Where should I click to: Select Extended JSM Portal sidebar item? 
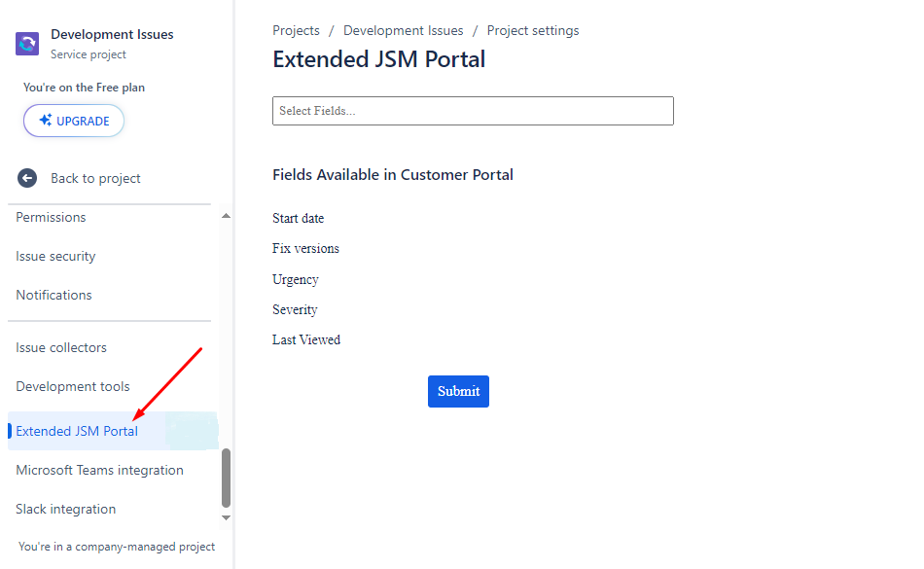click(113, 431)
